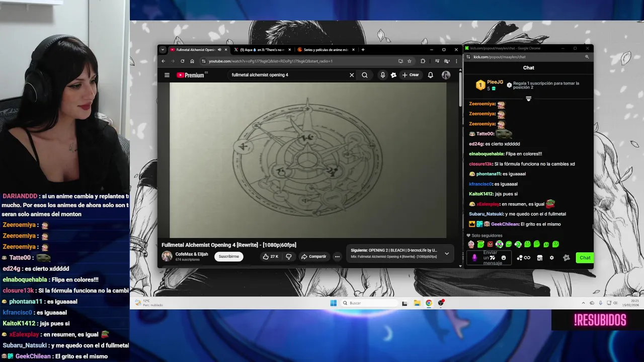Select the red angry emote in chat
Image resolution: width=644 pixels, height=362 pixels.
[x=490, y=244]
